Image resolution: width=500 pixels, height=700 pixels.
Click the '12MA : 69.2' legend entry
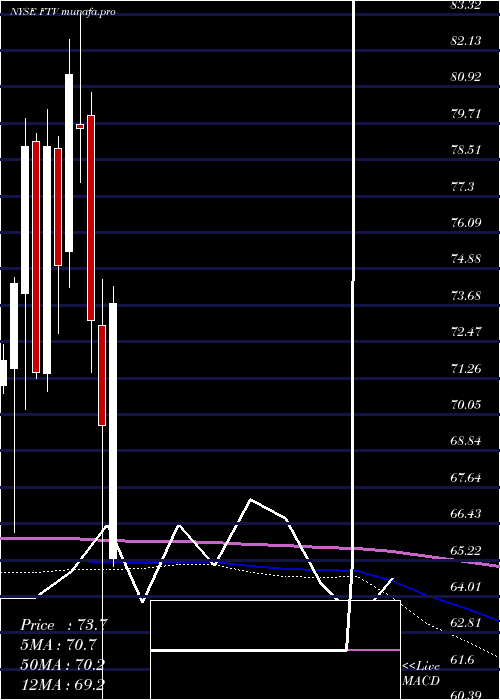click(x=62, y=684)
